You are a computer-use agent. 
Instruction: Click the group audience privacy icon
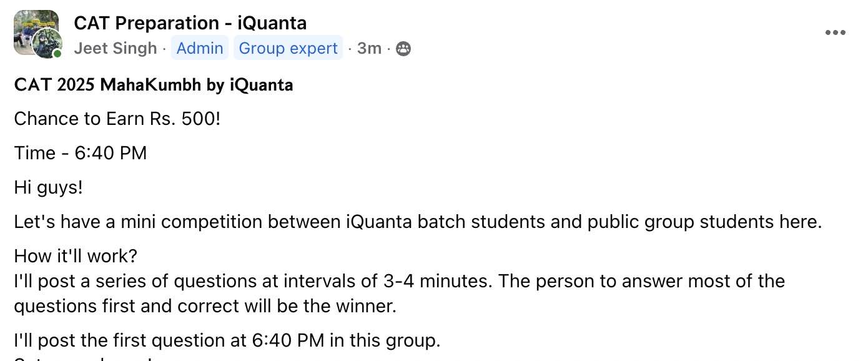click(403, 49)
